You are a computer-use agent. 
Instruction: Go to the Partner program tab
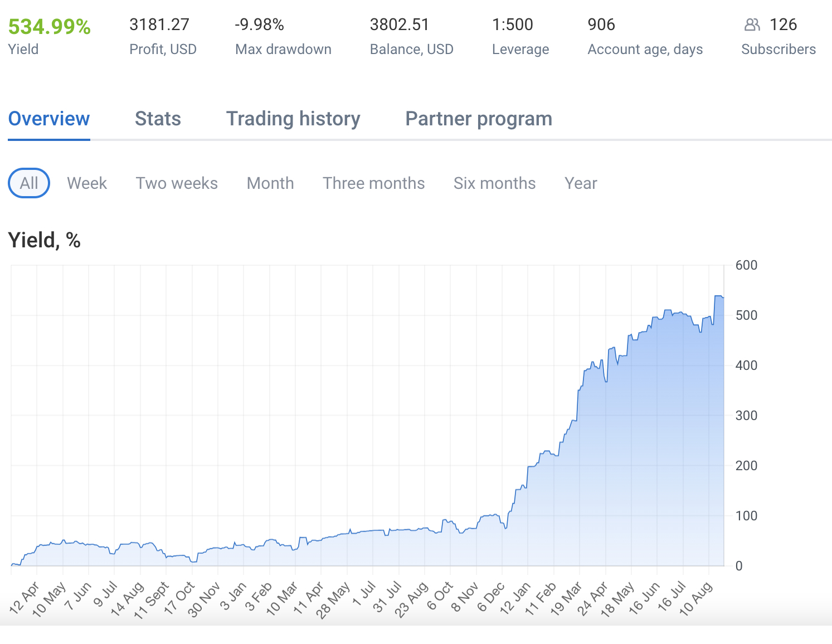[x=479, y=119]
